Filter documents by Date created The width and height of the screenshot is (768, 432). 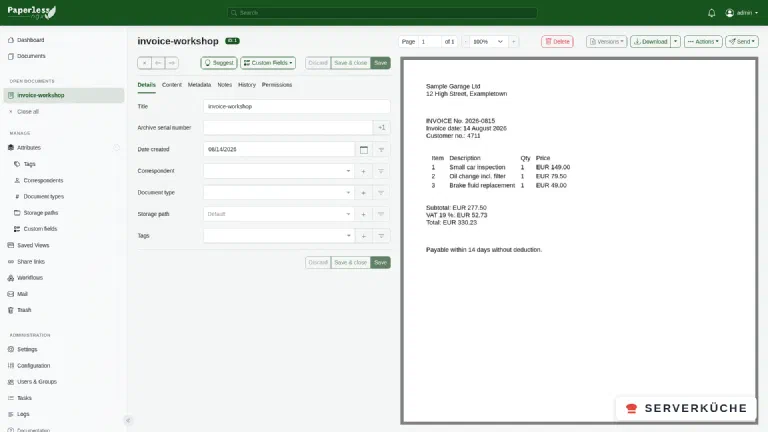coord(381,149)
